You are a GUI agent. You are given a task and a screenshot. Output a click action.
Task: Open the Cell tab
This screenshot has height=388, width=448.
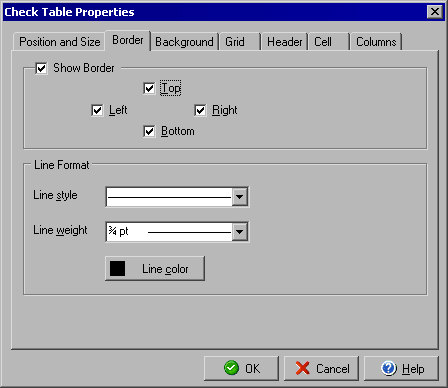click(329, 42)
